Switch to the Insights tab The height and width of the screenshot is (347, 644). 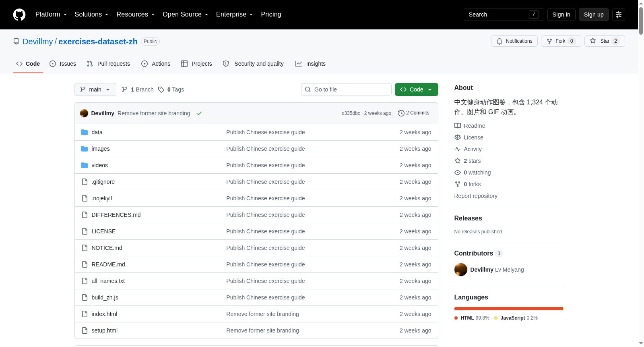[x=310, y=64]
